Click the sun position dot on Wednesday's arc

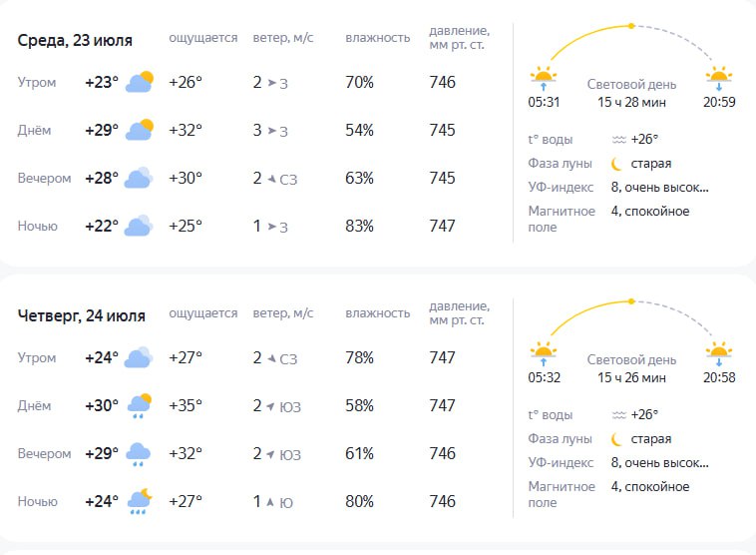tap(631, 26)
